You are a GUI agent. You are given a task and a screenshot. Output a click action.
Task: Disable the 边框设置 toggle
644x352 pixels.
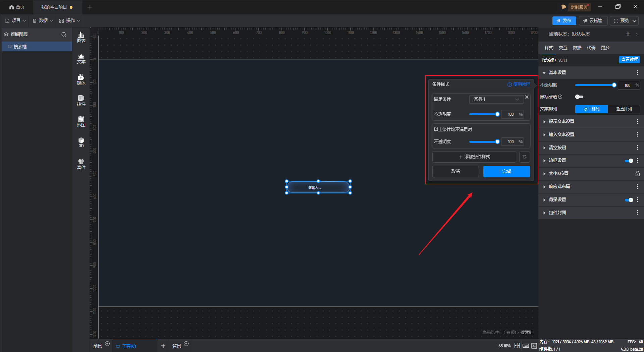(629, 161)
